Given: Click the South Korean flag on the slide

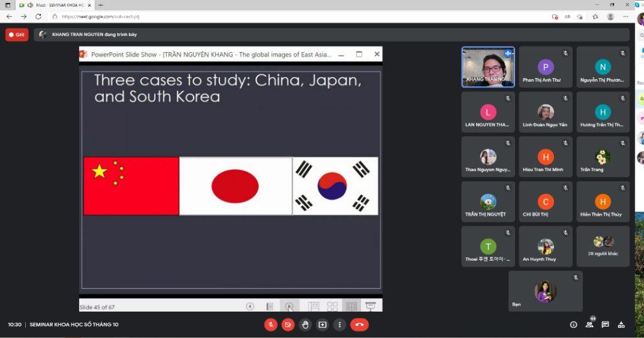Looking at the screenshot, I should (335, 186).
